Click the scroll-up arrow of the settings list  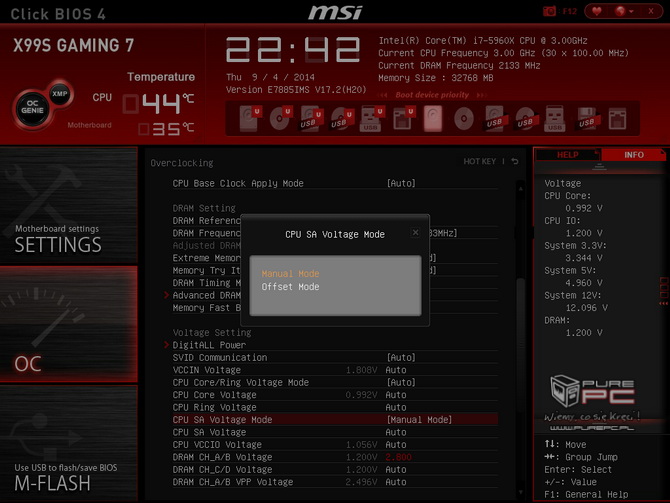coord(521,188)
